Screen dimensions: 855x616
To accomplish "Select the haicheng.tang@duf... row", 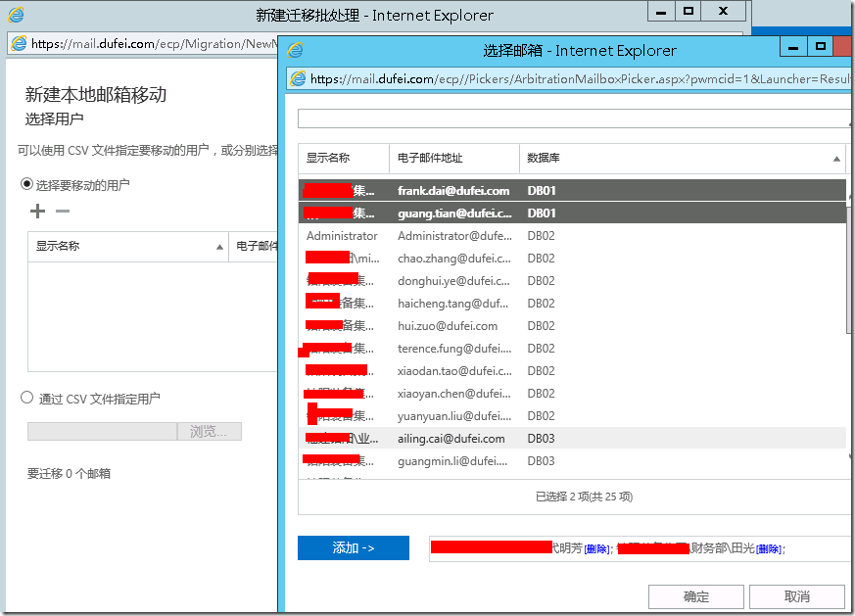I will [x=572, y=304].
